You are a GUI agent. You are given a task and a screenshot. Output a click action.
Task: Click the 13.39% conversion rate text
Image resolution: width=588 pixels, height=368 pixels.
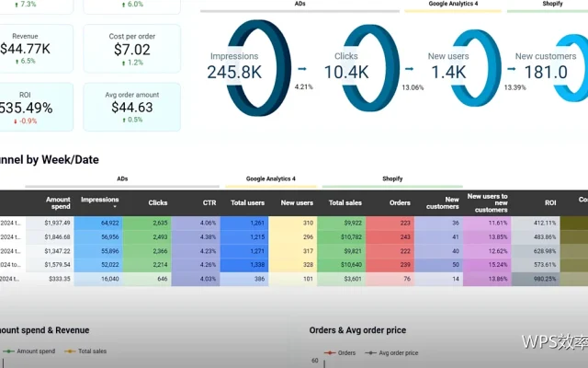(x=514, y=87)
